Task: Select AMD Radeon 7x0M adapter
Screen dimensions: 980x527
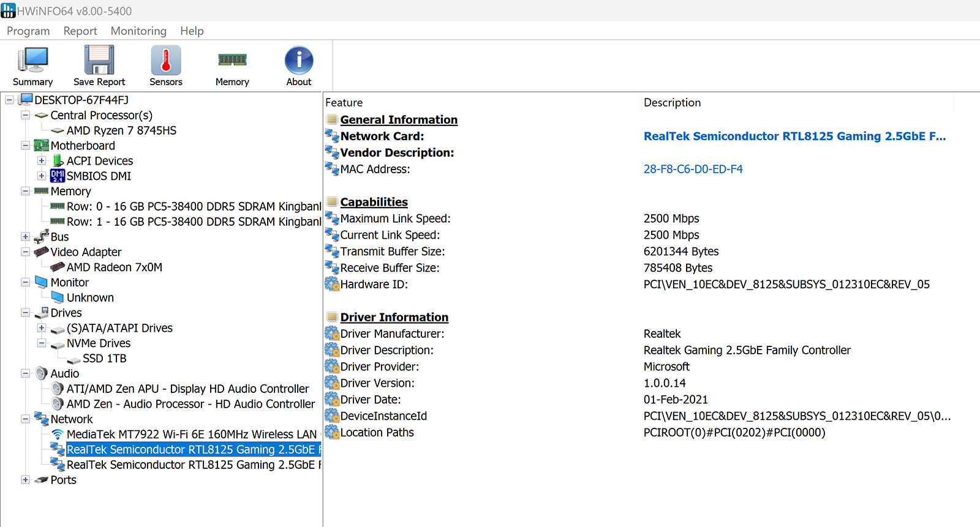Action: [x=115, y=267]
